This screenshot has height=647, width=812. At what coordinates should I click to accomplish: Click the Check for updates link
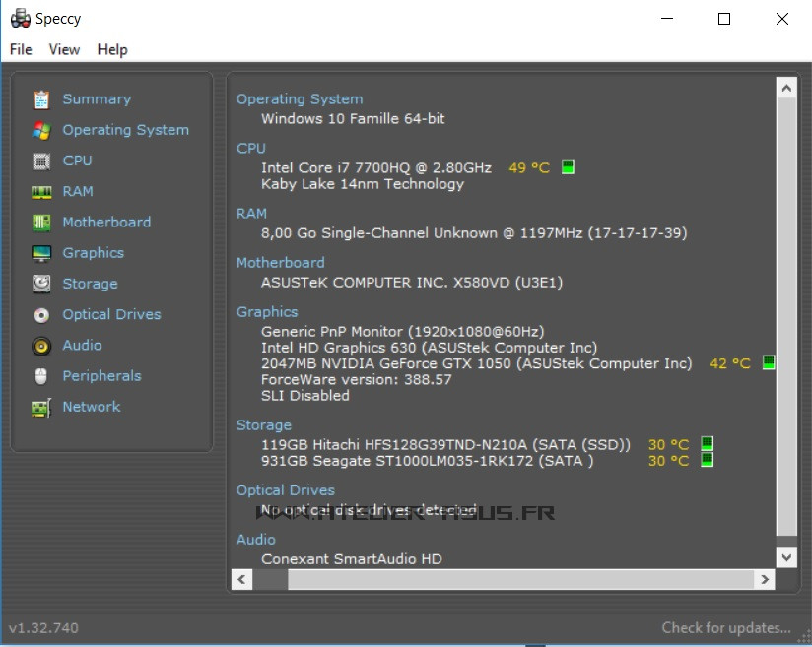tap(726, 627)
